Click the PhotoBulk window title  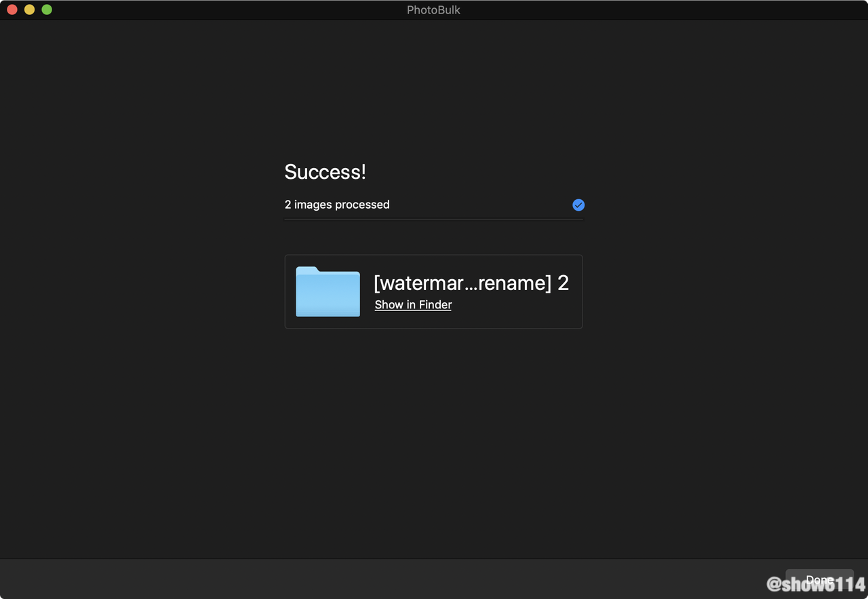[x=433, y=10]
